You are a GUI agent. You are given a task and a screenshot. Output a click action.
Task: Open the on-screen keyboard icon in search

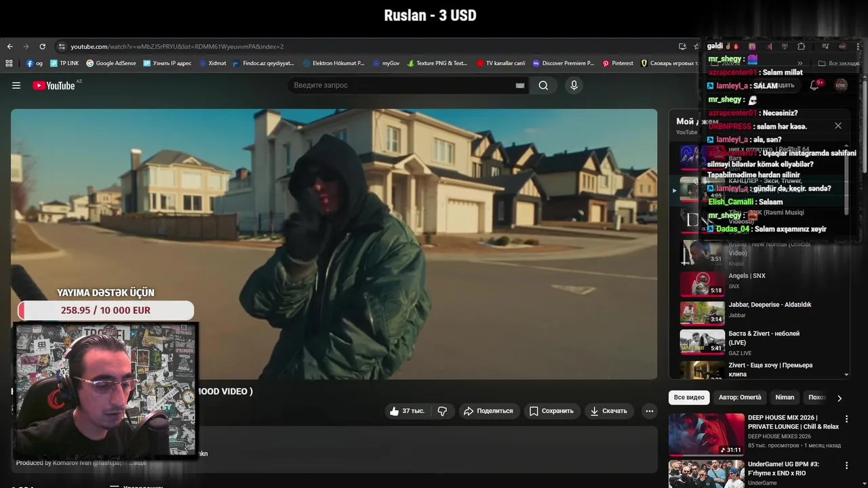(x=520, y=85)
